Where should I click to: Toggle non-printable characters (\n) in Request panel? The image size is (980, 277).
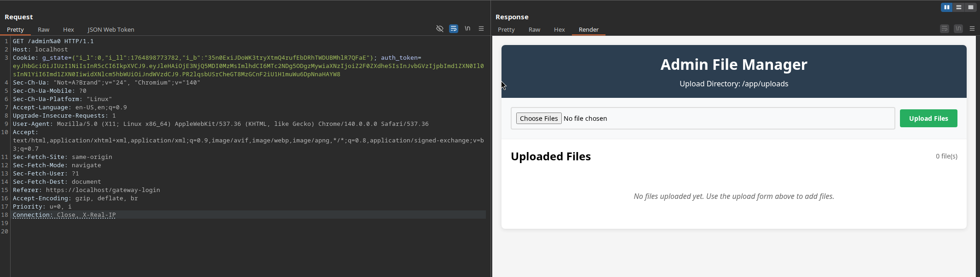pos(467,28)
